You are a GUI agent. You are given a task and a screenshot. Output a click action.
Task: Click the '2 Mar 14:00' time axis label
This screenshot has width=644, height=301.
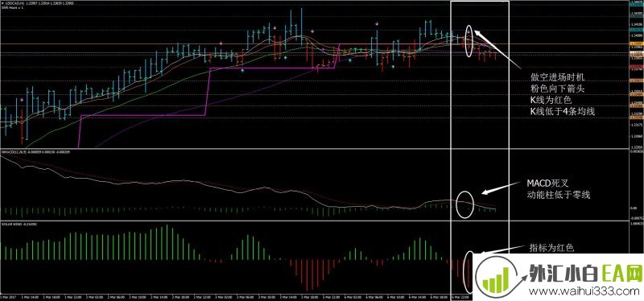(159, 298)
